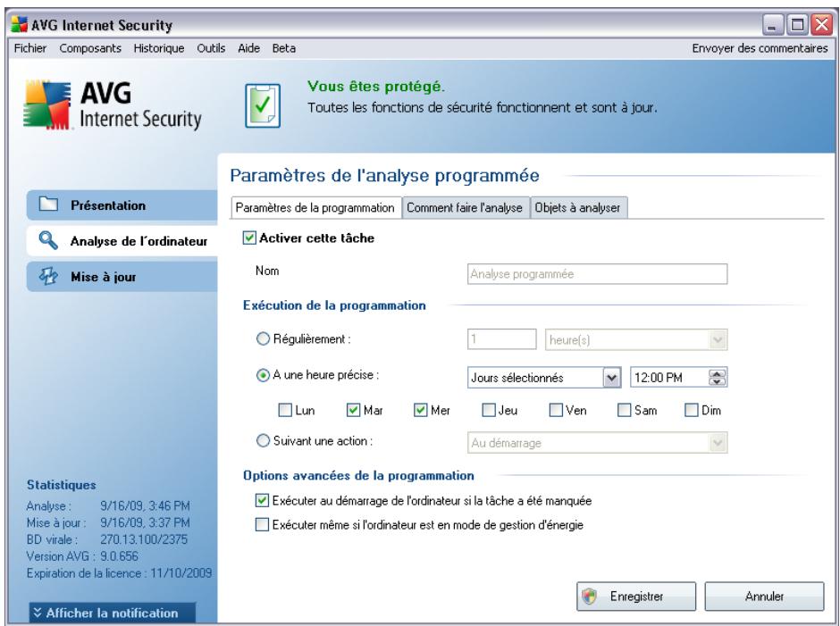Check the Dim day checkbox
Image resolution: width=840 pixels, height=626 pixels.
coord(692,410)
